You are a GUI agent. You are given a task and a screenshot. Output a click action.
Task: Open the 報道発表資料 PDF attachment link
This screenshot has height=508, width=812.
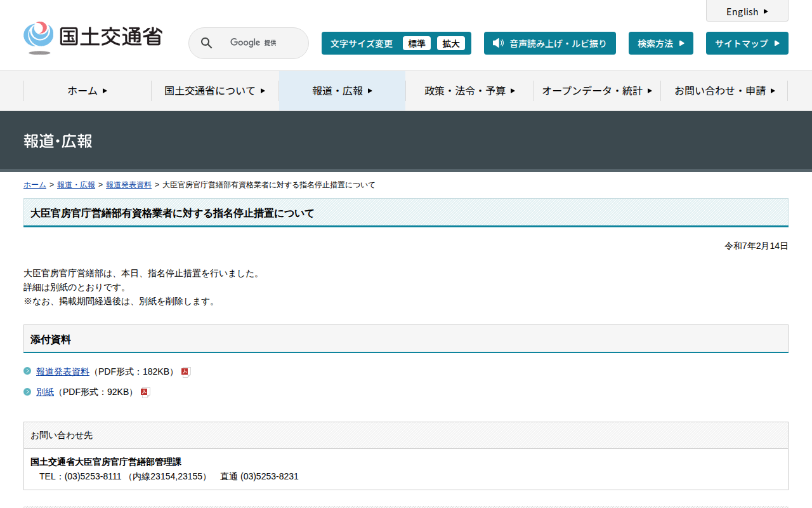tap(63, 371)
